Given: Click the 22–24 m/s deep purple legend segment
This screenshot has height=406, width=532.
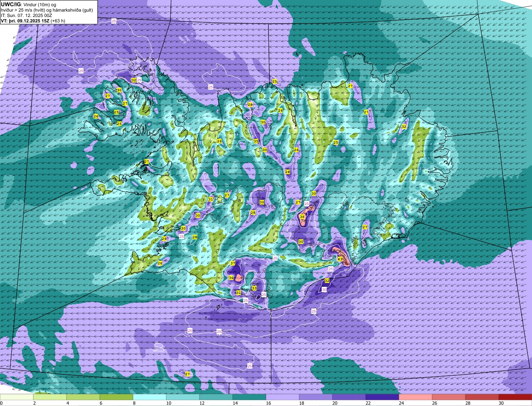Looking at the screenshot, I should pyautogui.click(x=382, y=397).
